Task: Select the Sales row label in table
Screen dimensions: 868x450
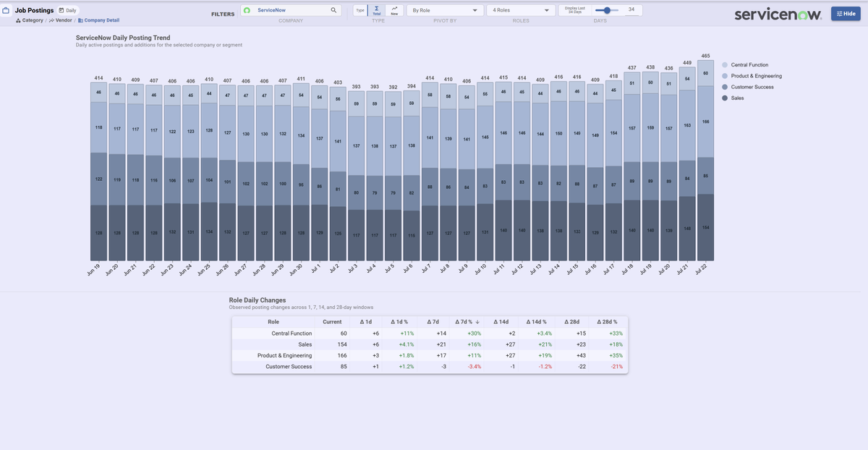Action: tap(305, 344)
